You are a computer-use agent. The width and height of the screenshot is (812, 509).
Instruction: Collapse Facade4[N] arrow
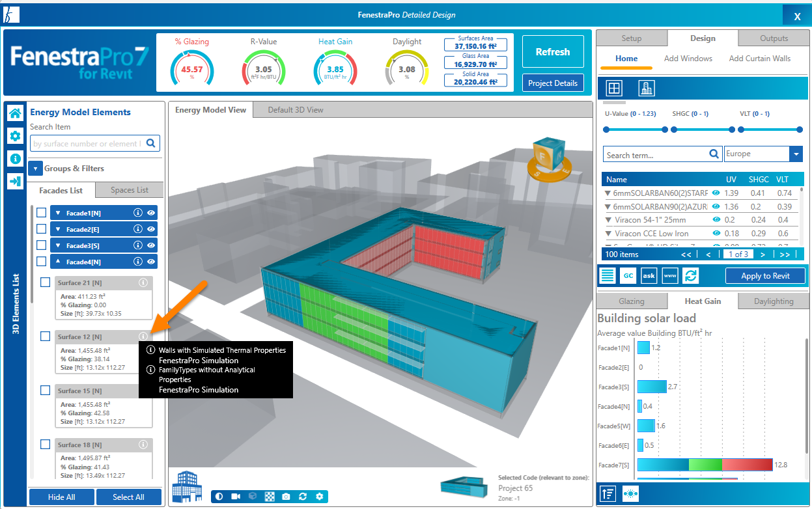pyautogui.click(x=58, y=262)
